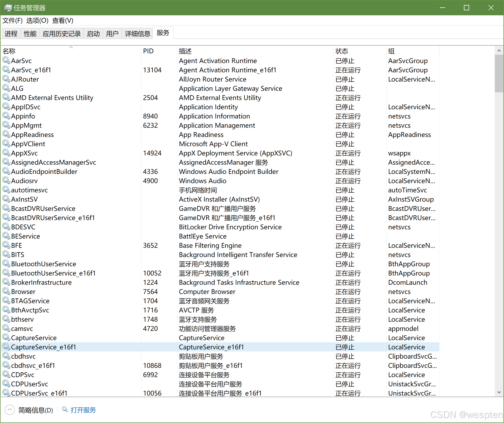Click the gear icon beside AppXSvc
This screenshot has height=423, width=504.
coord(6,153)
